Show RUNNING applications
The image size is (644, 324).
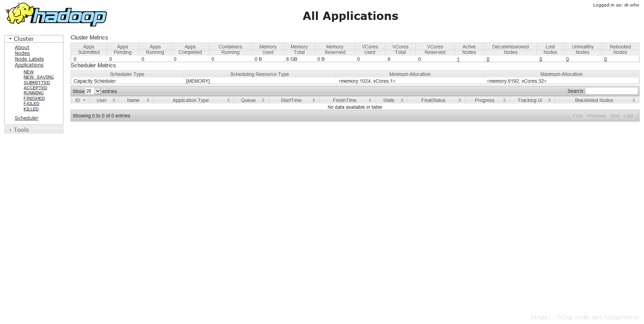(x=34, y=93)
